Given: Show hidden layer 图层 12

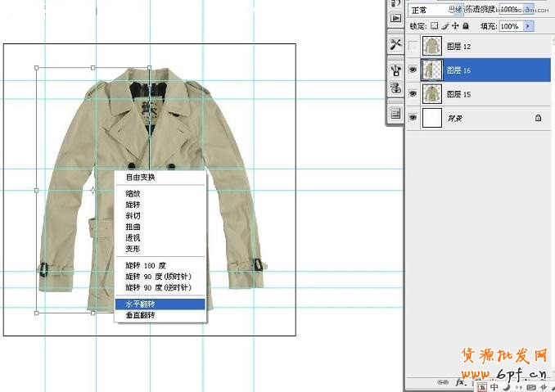Looking at the screenshot, I should coord(413,47).
